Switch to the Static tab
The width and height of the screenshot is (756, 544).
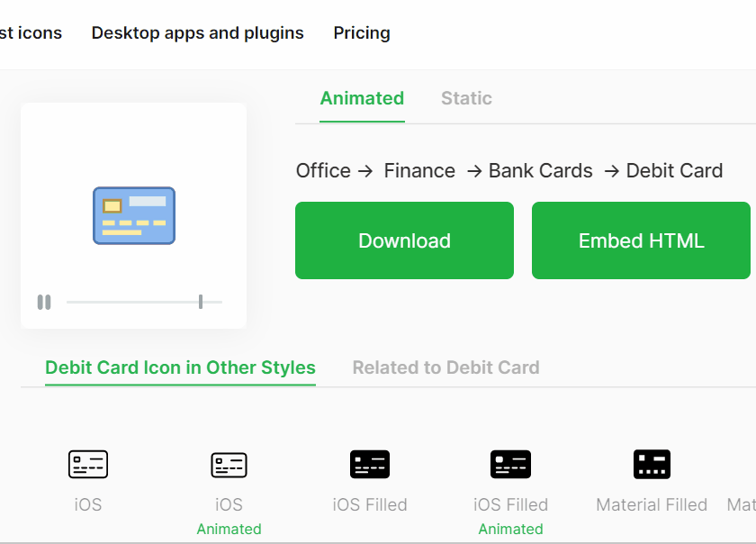466,98
